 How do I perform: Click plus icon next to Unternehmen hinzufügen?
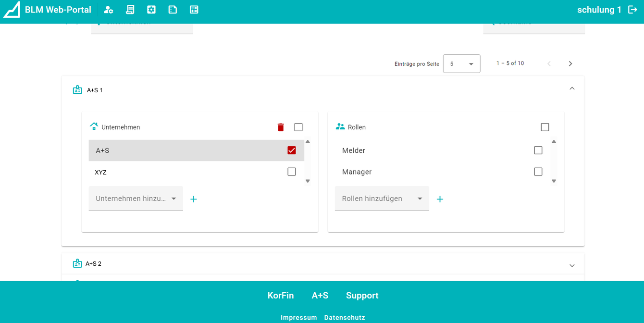194,199
